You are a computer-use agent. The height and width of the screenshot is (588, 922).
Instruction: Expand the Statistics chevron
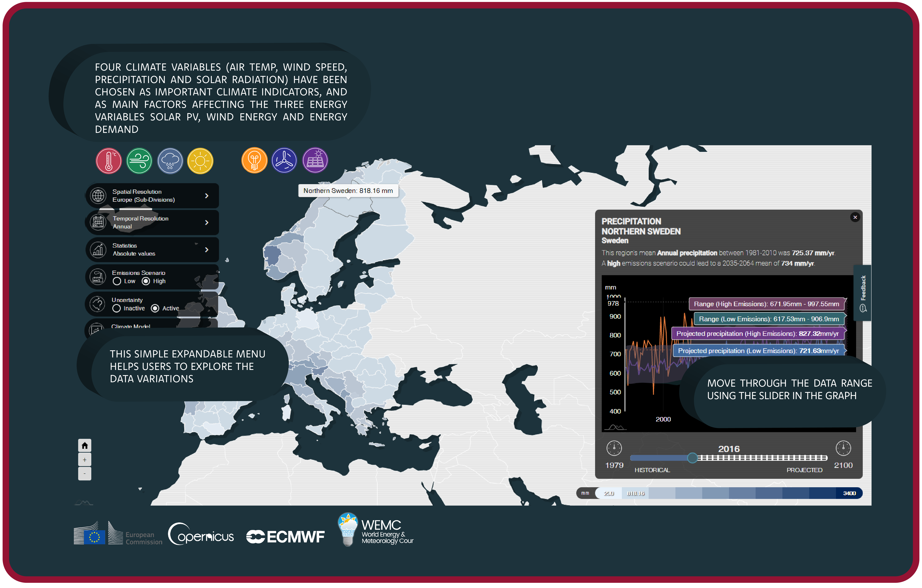207,250
